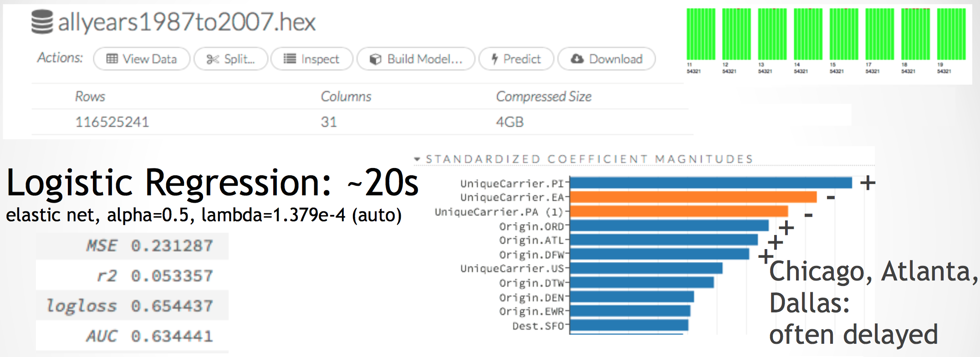Select the orange UniqueCarrier.EA bar
Viewport: 980px width, 357px height.
coord(693,197)
